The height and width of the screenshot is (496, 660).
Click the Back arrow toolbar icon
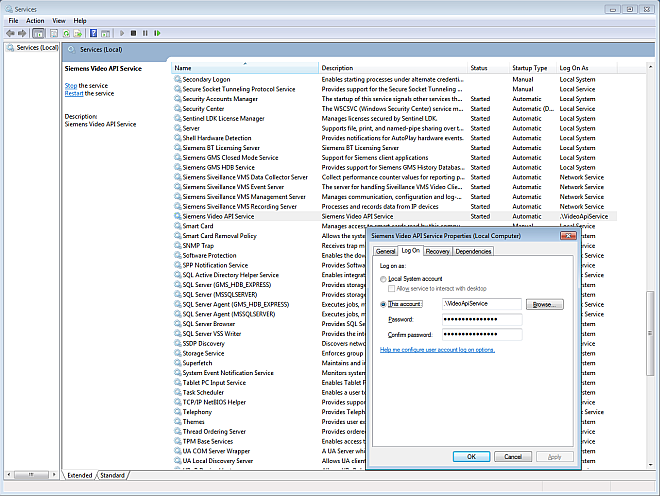tap(9, 32)
